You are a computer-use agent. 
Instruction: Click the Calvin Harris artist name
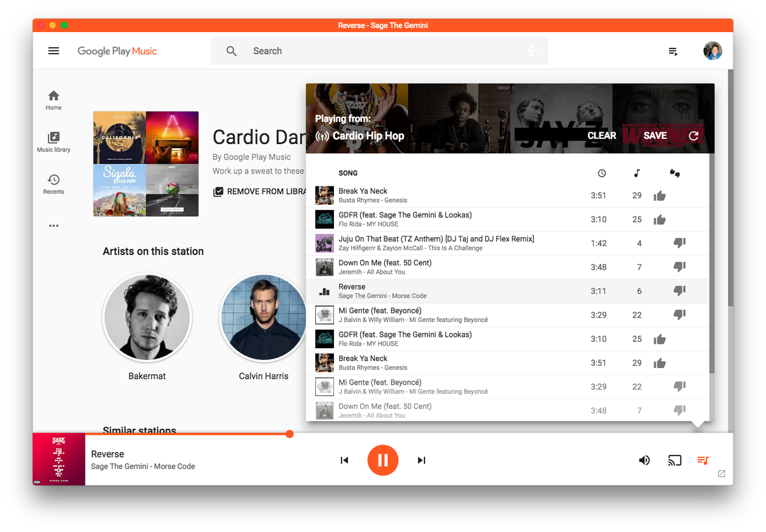[x=264, y=376]
